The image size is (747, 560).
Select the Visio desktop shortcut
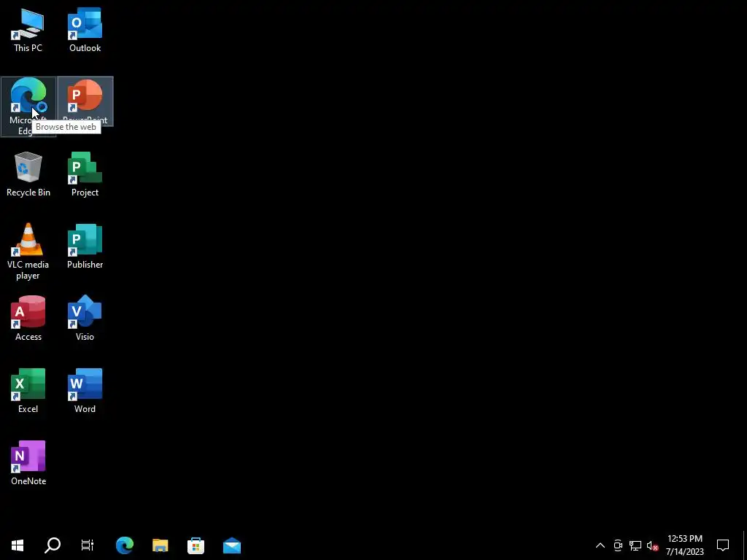[x=85, y=318]
